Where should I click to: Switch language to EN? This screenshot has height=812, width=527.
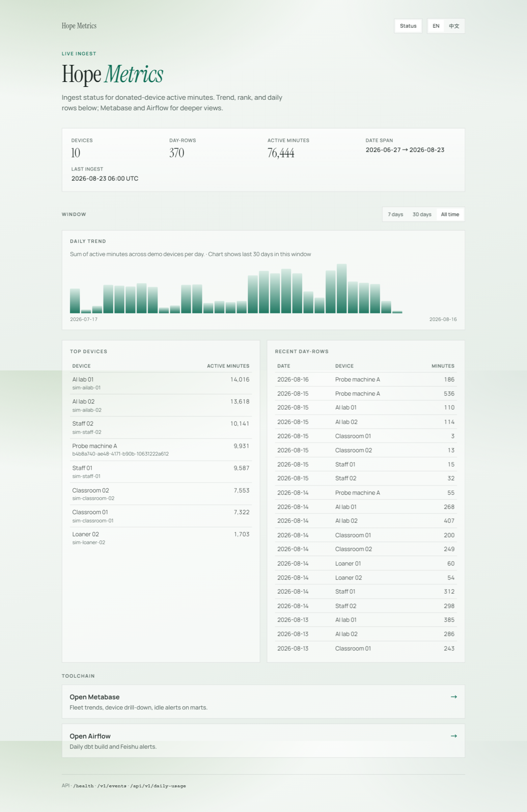pos(436,26)
